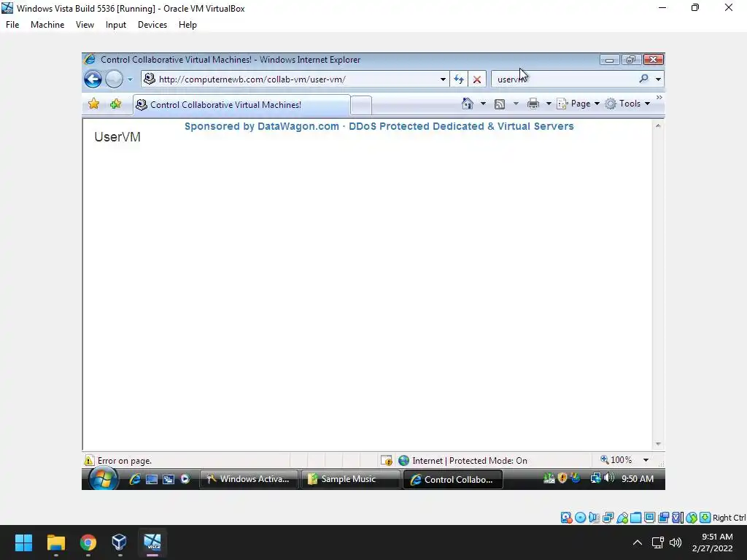The image size is (747, 560).
Task: Click the IE Back navigation button
Action: [x=93, y=79]
